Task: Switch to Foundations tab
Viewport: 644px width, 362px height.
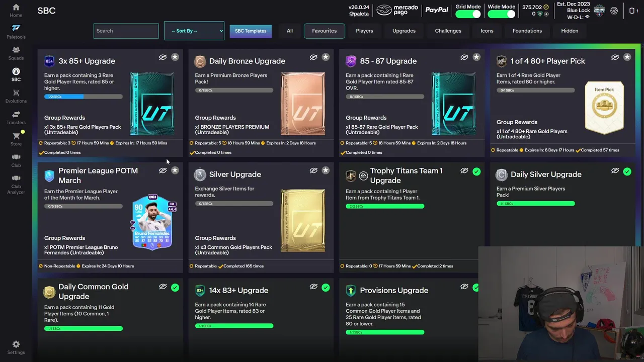Action: 527,31
